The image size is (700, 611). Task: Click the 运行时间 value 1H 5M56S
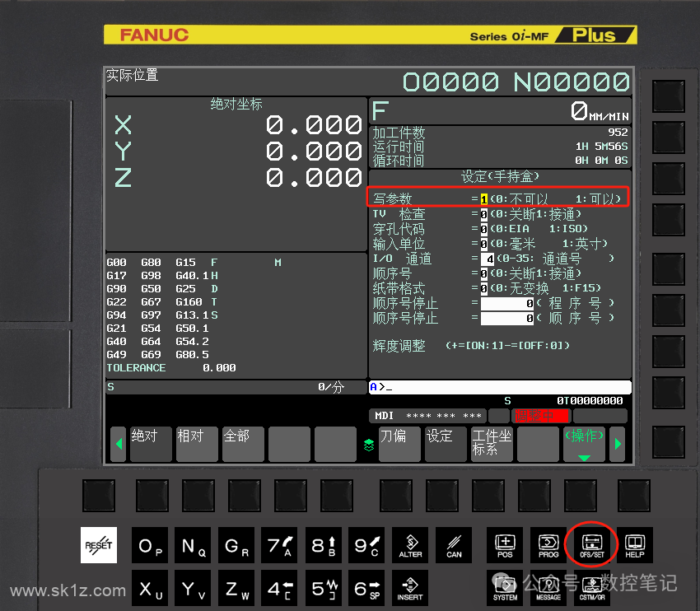[601, 147]
